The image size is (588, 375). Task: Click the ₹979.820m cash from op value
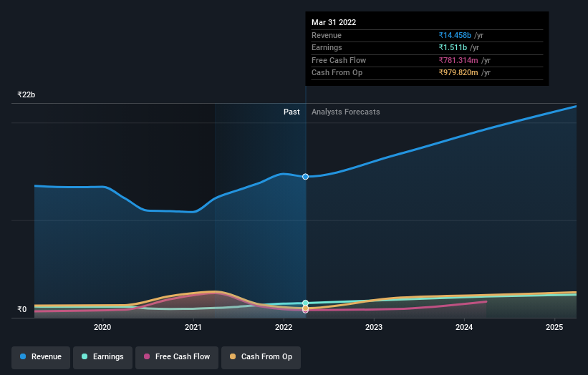pyautogui.click(x=458, y=73)
